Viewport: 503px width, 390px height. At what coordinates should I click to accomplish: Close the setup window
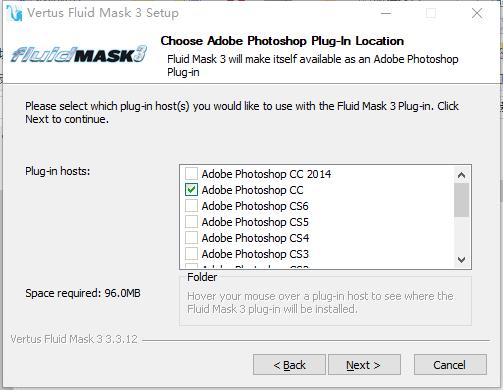point(477,13)
